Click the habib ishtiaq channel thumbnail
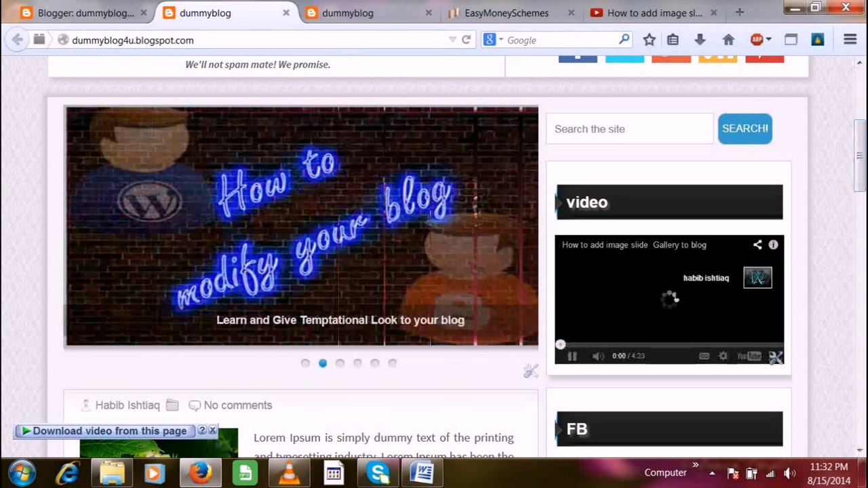Viewport: 868px width, 488px height. pyautogui.click(x=757, y=277)
